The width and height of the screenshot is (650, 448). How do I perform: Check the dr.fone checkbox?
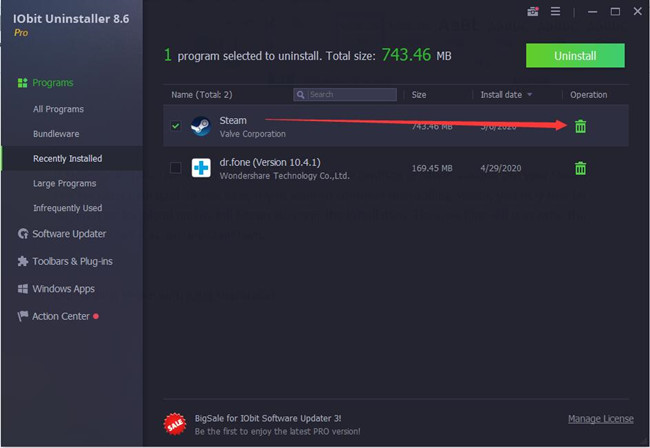(176, 168)
